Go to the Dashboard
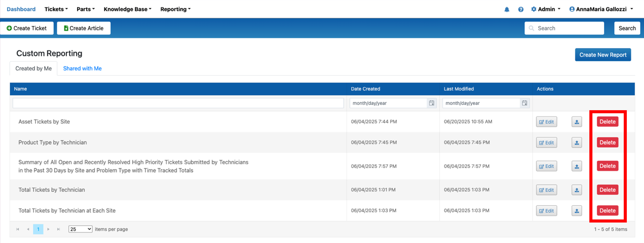Screen dimensions: 644x243 click(21, 9)
